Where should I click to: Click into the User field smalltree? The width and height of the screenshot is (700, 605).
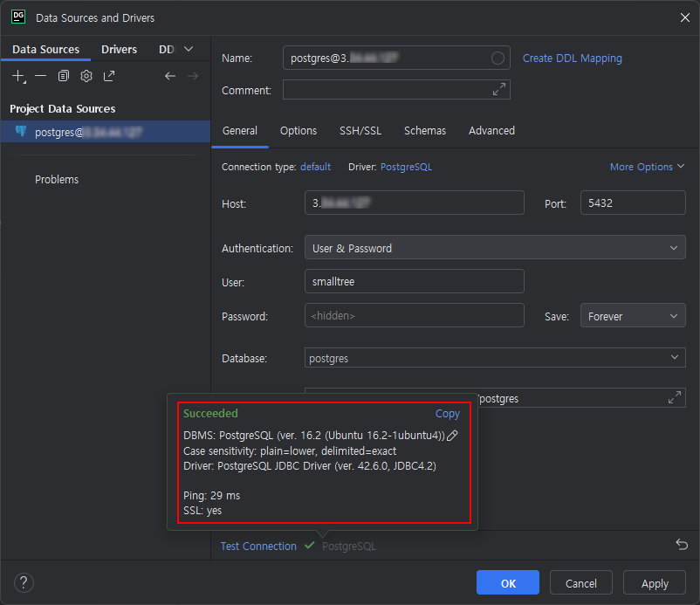pyautogui.click(x=415, y=281)
